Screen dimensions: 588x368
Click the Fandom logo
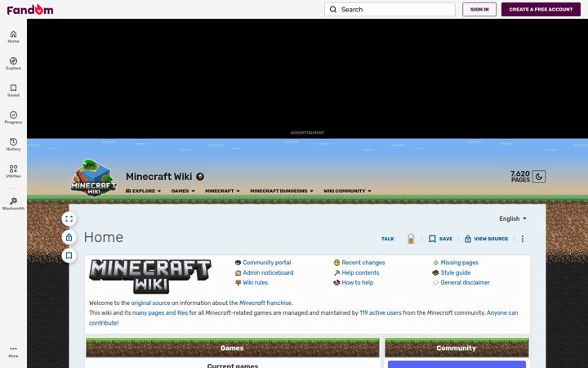30,9
